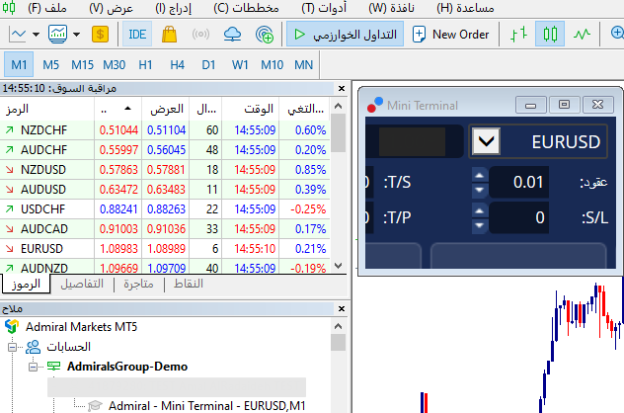
Task: Click the Market Watch scrollbar down arrow
Action: coord(338,265)
